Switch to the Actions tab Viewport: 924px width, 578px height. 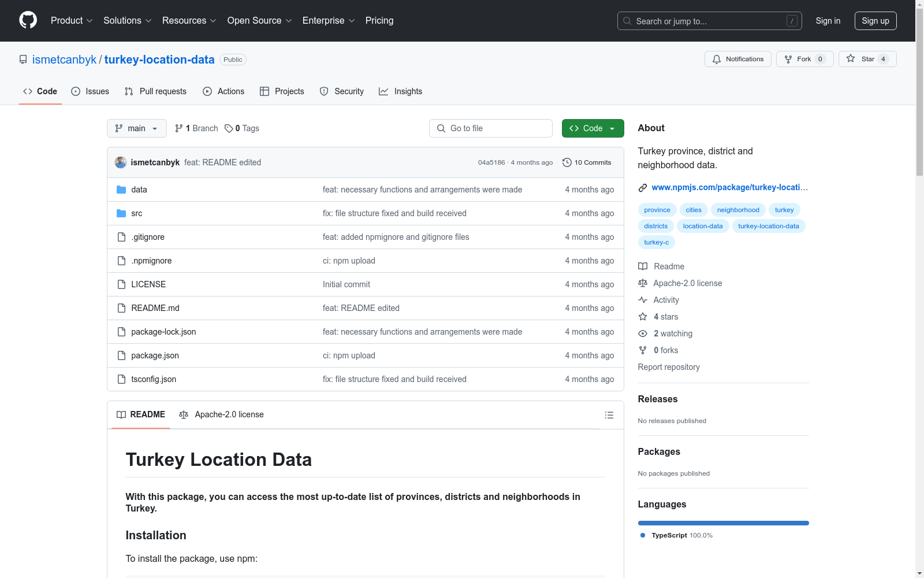coord(223,91)
